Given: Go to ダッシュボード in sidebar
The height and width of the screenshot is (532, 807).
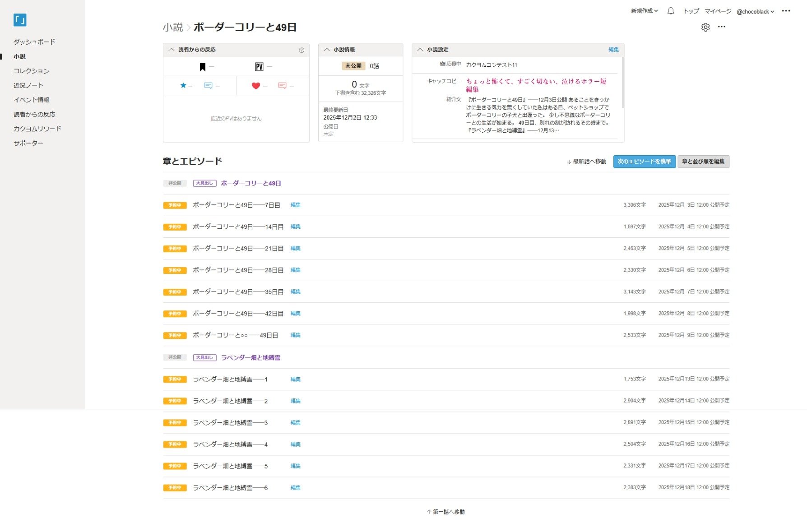Looking at the screenshot, I should (34, 42).
